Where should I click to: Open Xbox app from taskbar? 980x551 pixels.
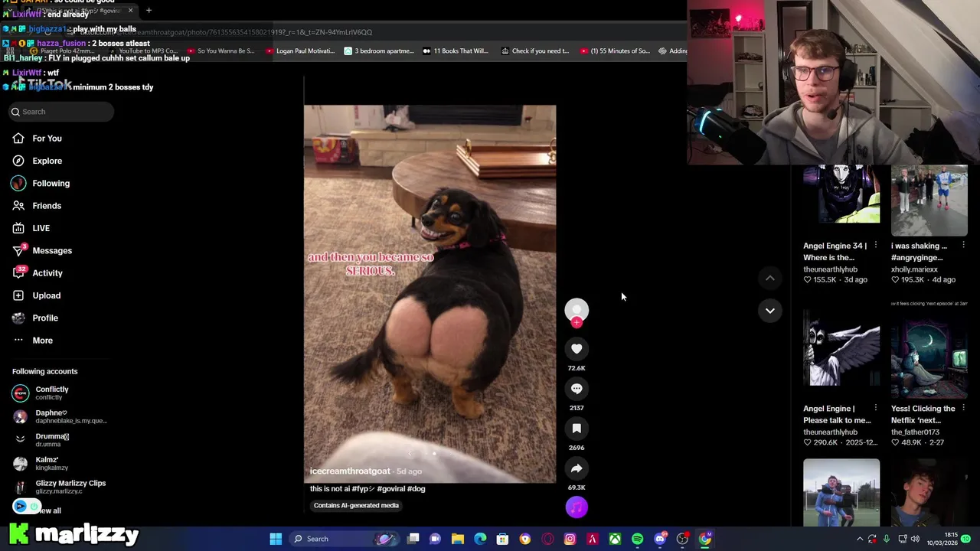pos(615,539)
